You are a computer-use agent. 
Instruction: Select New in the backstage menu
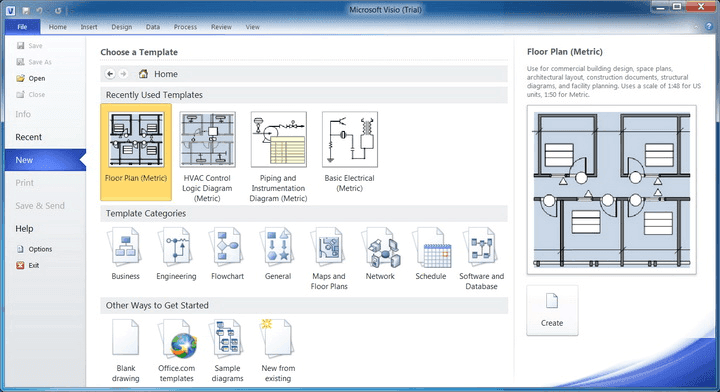[x=45, y=160]
